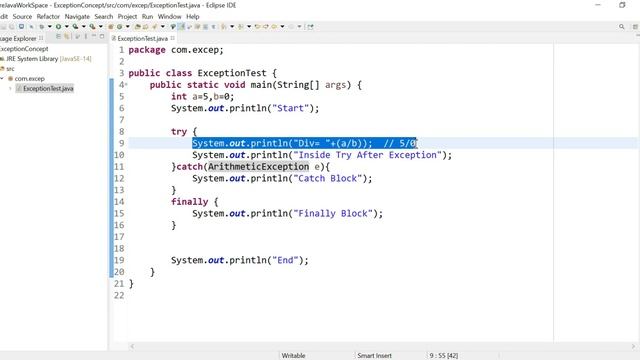Click ArithmeticException in the catch clause
Image resolution: width=640 pixels, height=360 pixels.
point(258,167)
